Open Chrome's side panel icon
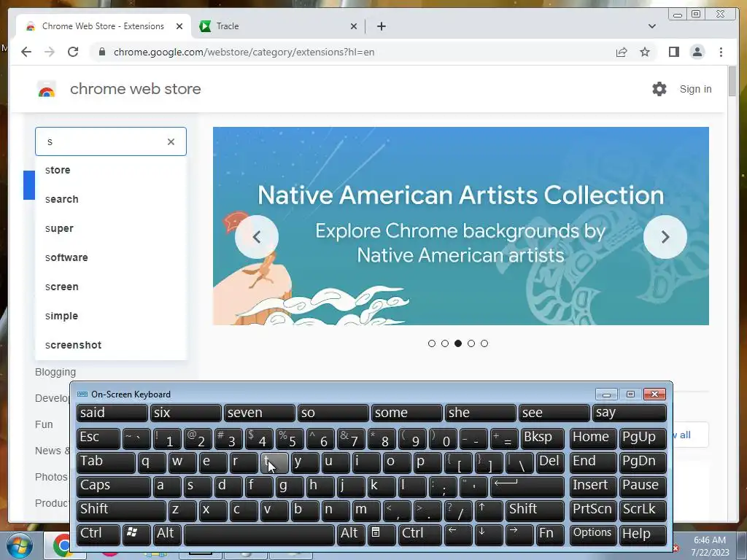This screenshot has height=560, width=747. coord(673,52)
